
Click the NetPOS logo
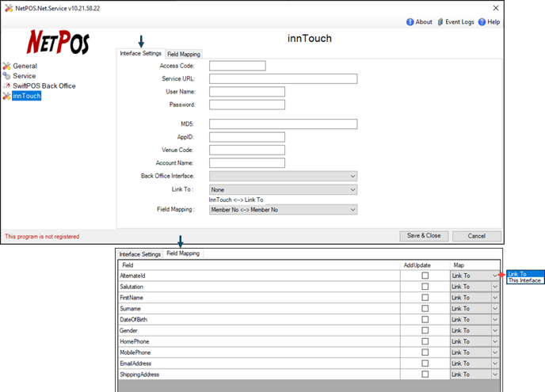(58, 42)
